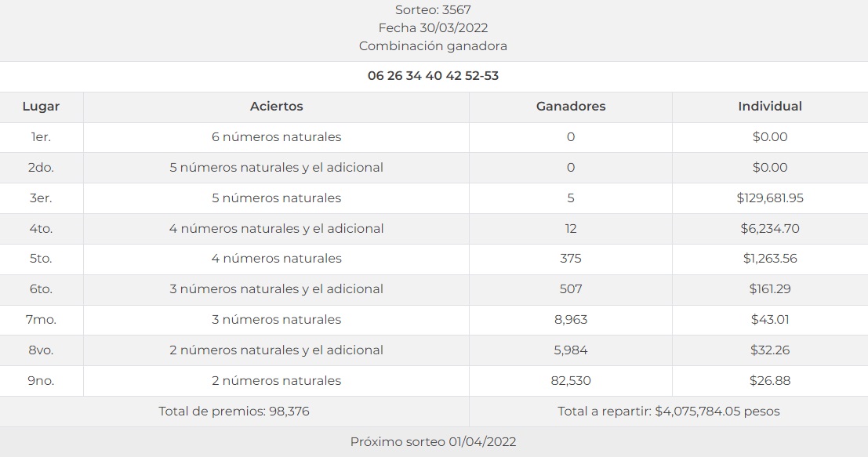This screenshot has width=868, height=457.
Task: Click the 375 winners cell
Action: pos(570,259)
